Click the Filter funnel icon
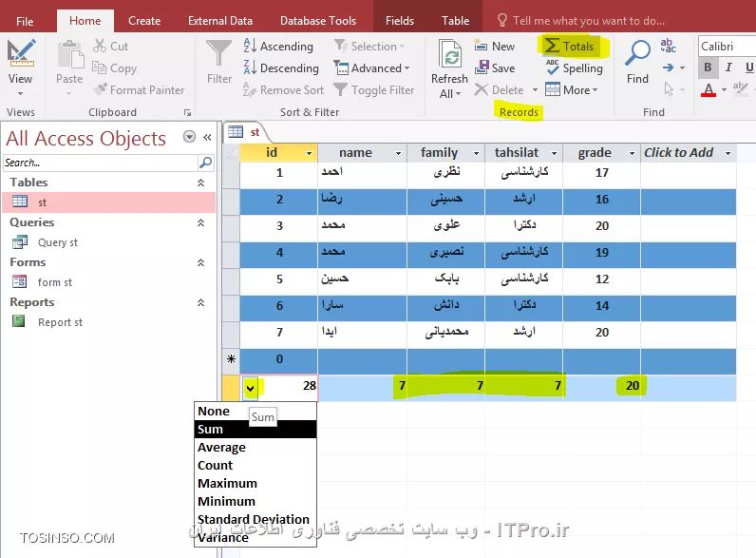 tap(218, 53)
